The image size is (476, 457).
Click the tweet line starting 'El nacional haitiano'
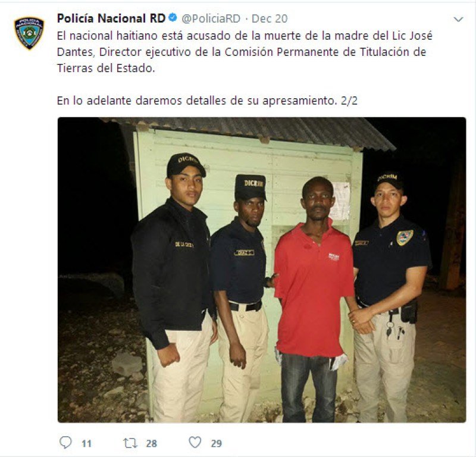245,36
